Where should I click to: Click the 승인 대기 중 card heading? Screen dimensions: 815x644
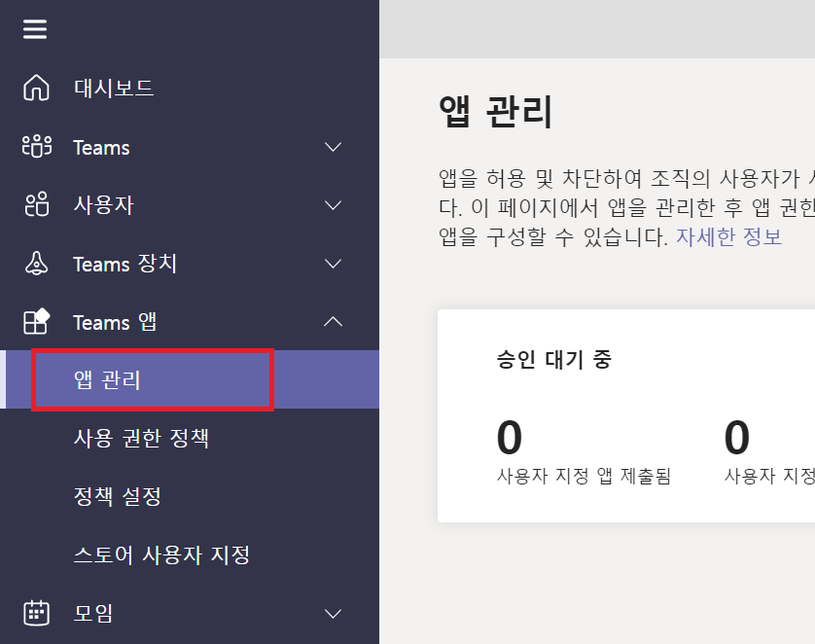click(553, 359)
